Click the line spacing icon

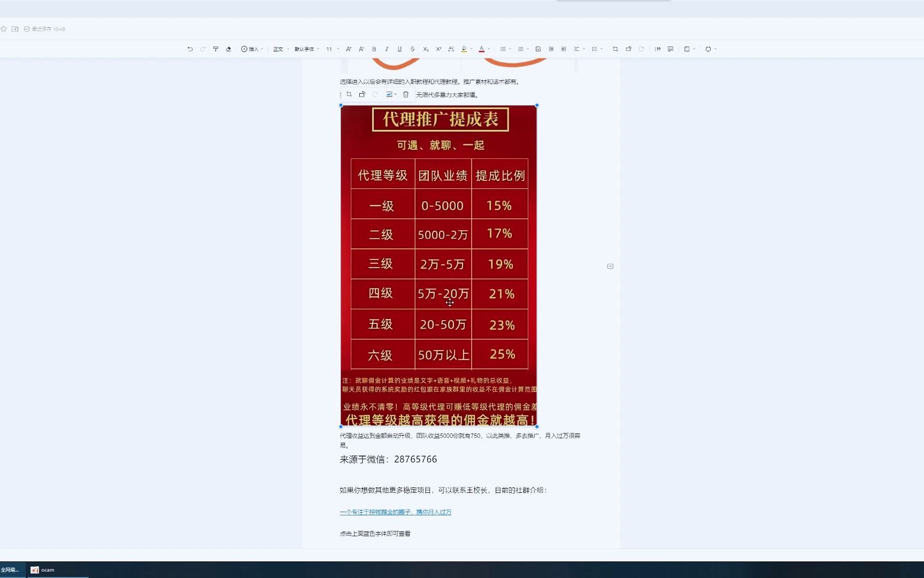(x=594, y=49)
